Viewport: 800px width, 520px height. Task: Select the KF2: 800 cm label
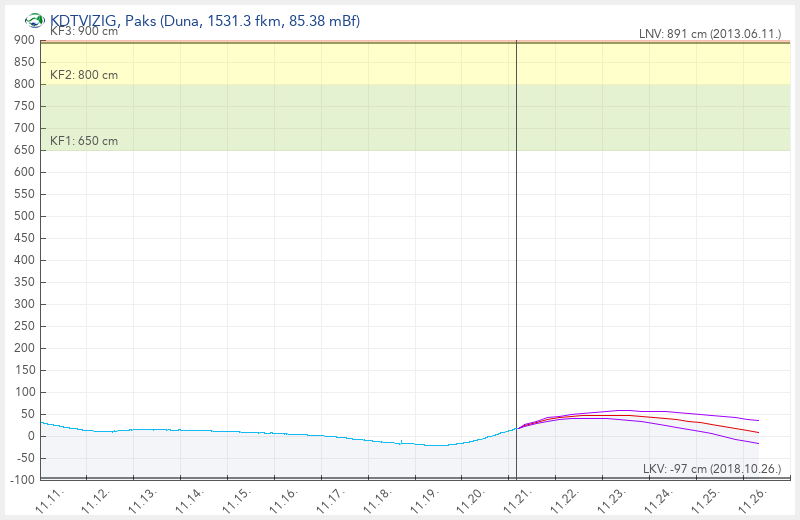(x=83, y=74)
